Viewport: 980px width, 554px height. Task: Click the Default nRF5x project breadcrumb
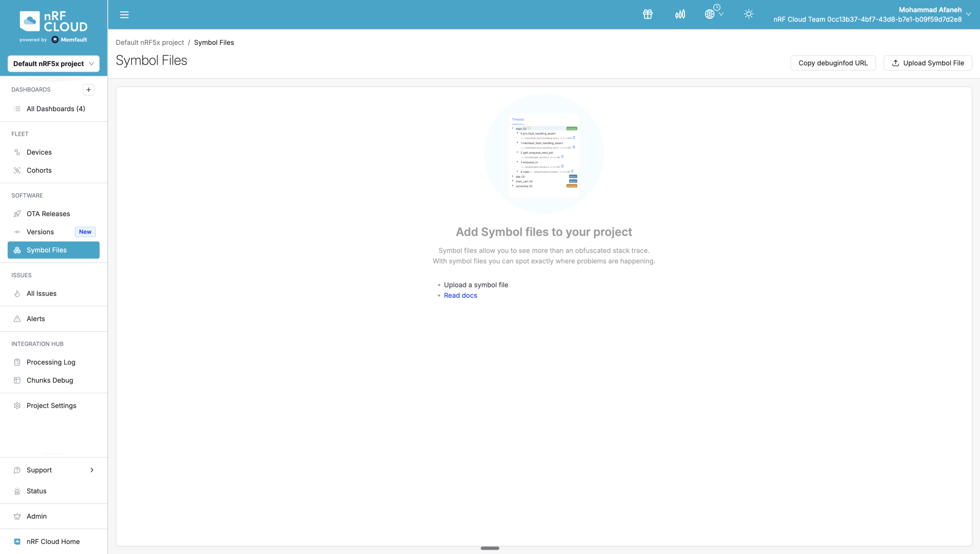(150, 43)
